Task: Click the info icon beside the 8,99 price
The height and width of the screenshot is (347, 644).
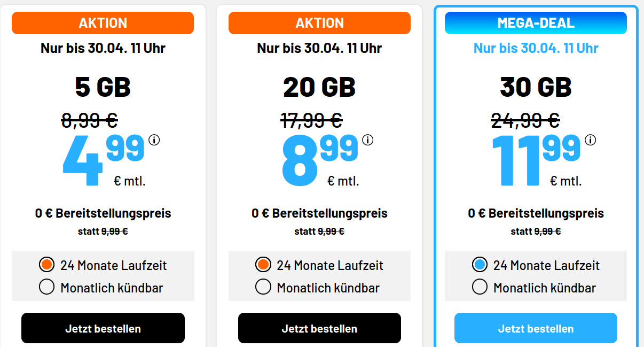Action: coord(367,140)
